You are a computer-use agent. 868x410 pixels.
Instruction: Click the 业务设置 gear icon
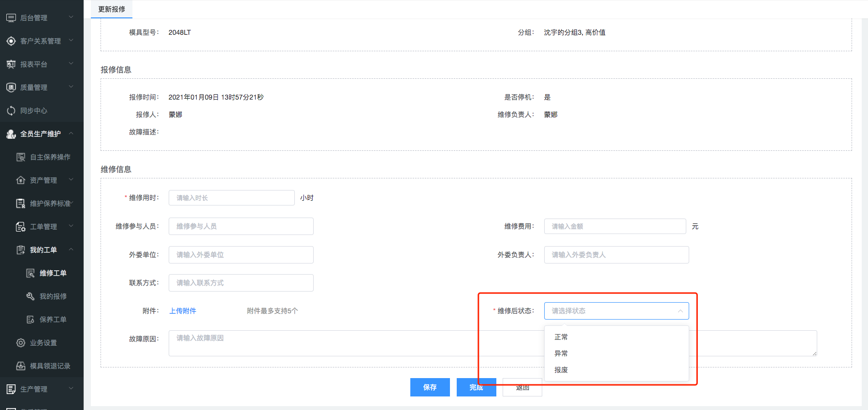pos(21,343)
